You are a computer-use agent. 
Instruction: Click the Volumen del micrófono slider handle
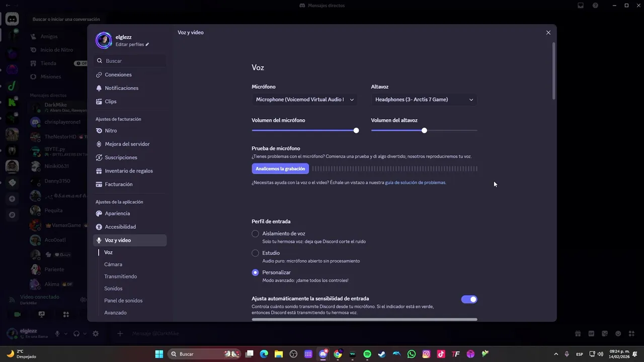pos(356,130)
